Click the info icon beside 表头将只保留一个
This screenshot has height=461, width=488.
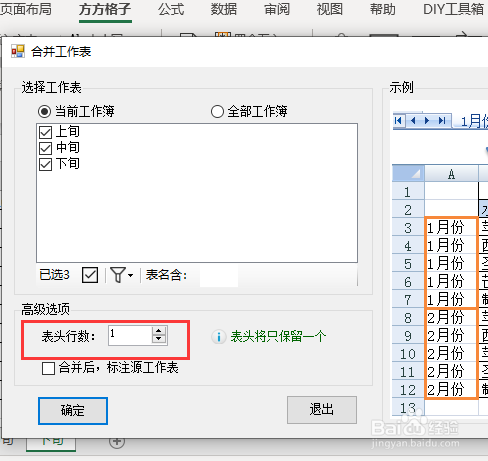coord(219,337)
